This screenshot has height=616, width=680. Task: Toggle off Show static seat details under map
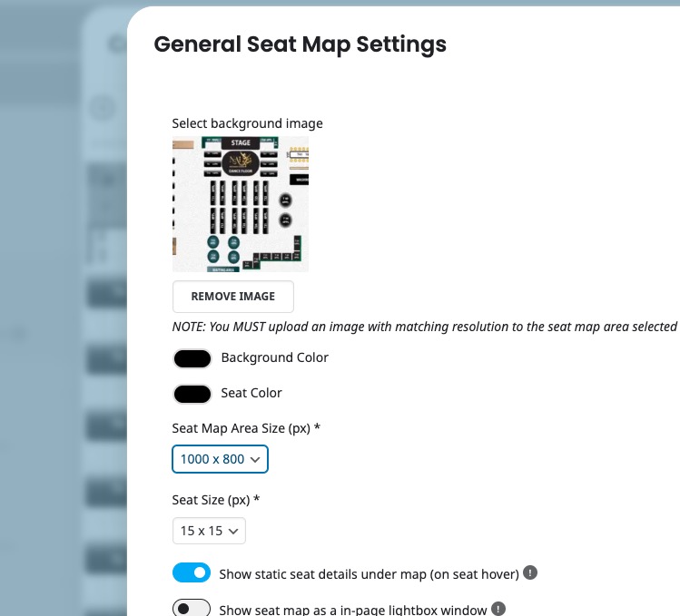click(192, 572)
